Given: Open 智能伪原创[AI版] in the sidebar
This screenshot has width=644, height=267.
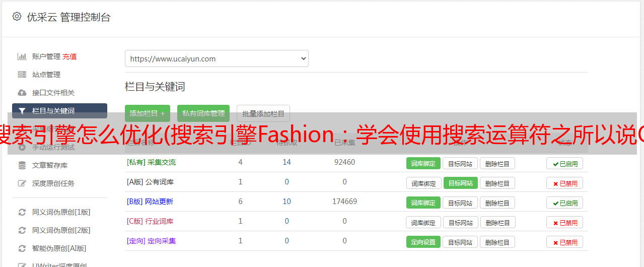Looking at the screenshot, I should 59,248.
